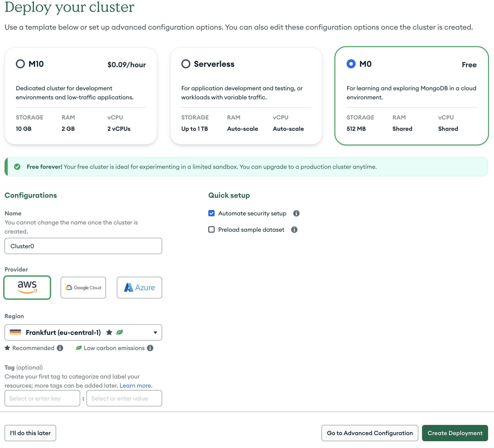
Task: Open the Region dropdown
Action: [x=155, y=332]
